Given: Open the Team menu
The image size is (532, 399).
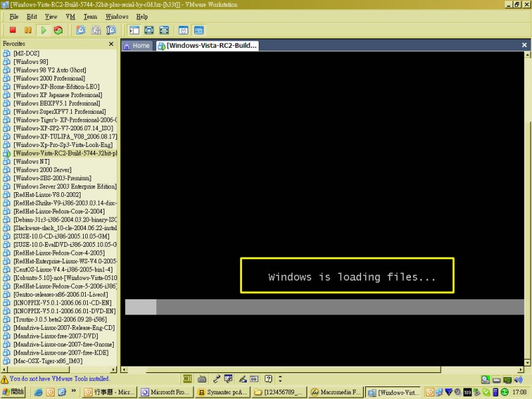Looking at the screenshot, I should (90, 16).
